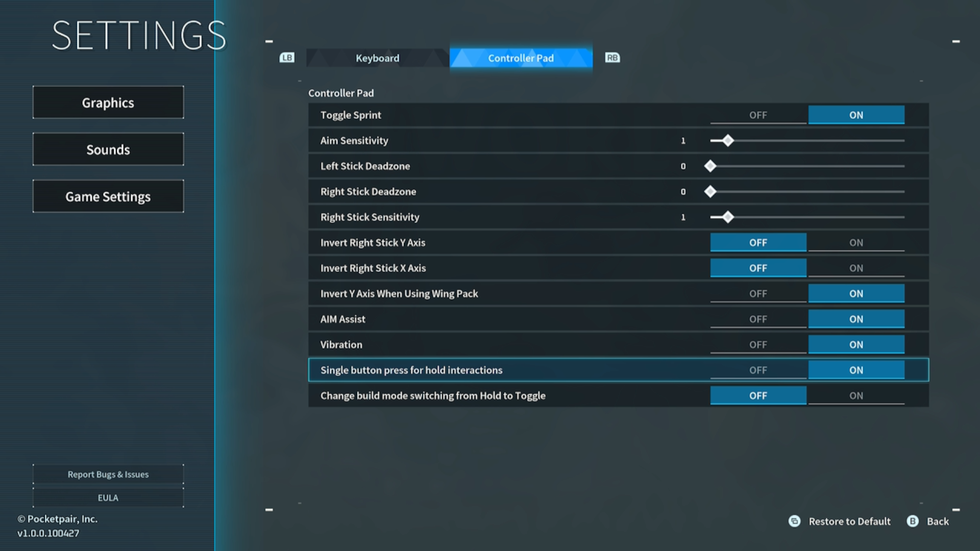This screenshot has height=551, width=980.
Task: Click the Controller Pad section heading
Action: click(341, 93)
